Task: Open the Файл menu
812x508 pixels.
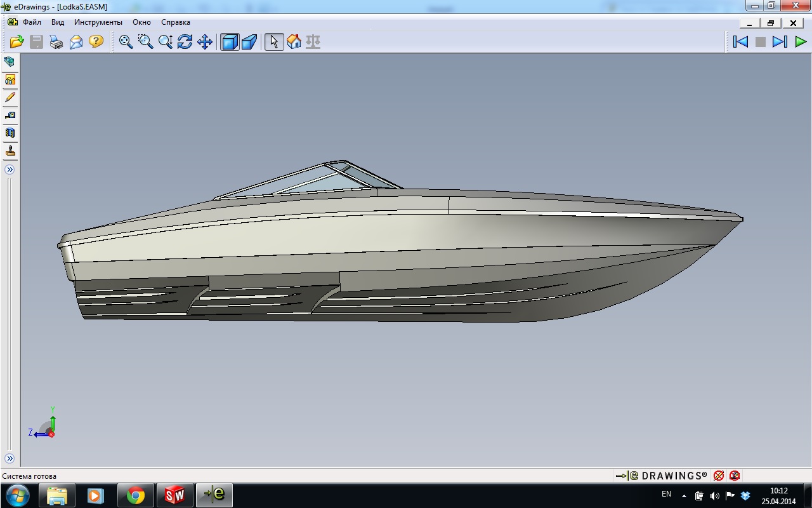Action: pyautogui.click(x=32, y=22)
